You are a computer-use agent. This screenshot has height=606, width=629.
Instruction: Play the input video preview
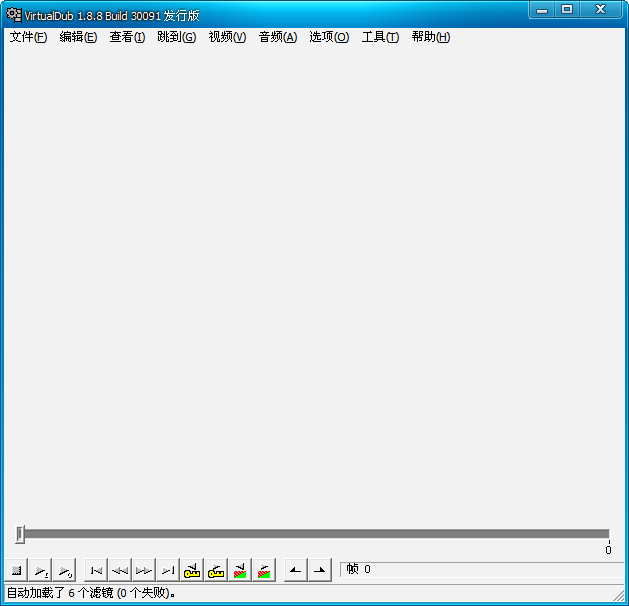click(41, 571)
